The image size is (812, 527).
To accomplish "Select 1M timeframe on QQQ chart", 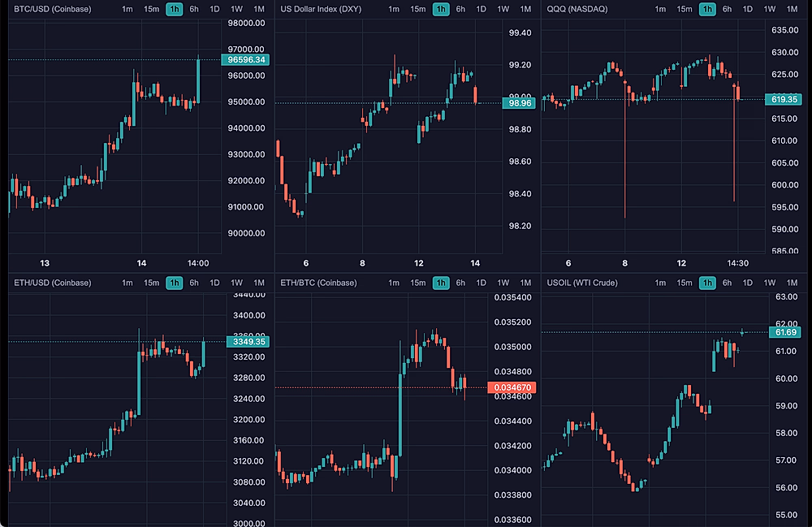I will 792,9.
